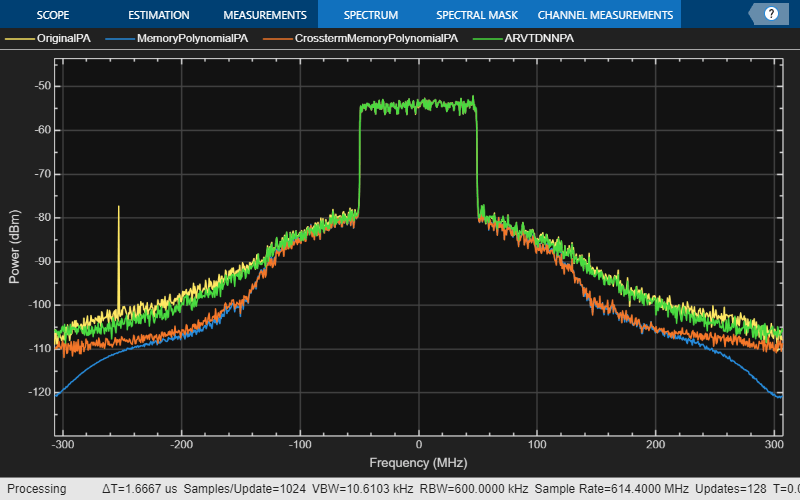Open the help question mark icon
Viewport: 800px width, 500px height.
771,14
